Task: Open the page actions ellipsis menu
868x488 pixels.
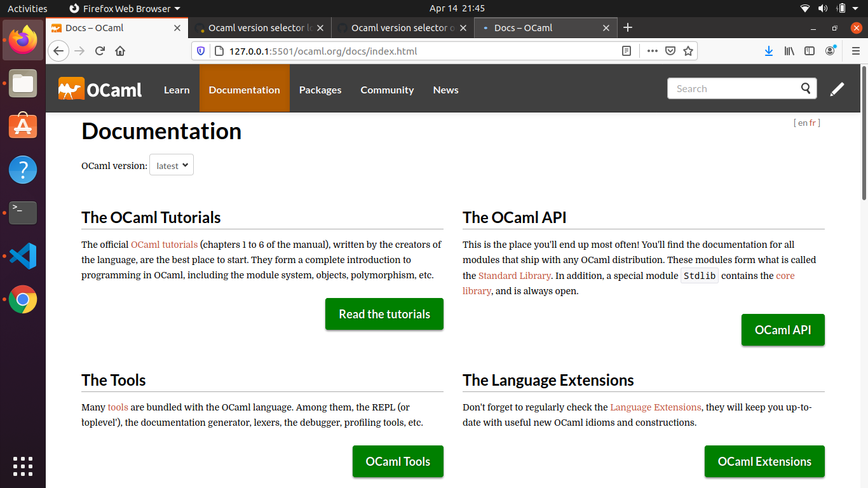Action: (652, 51)
